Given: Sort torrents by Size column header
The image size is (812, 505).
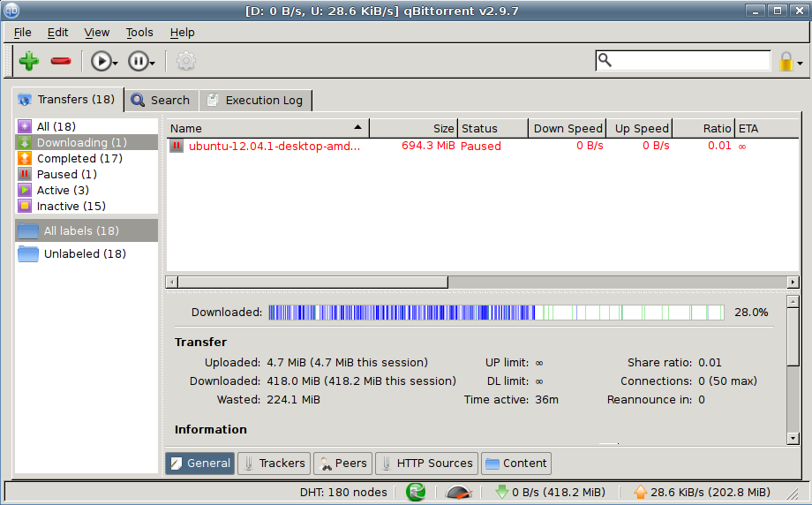Looking at the screenshot, I should (x=414, y=128).
